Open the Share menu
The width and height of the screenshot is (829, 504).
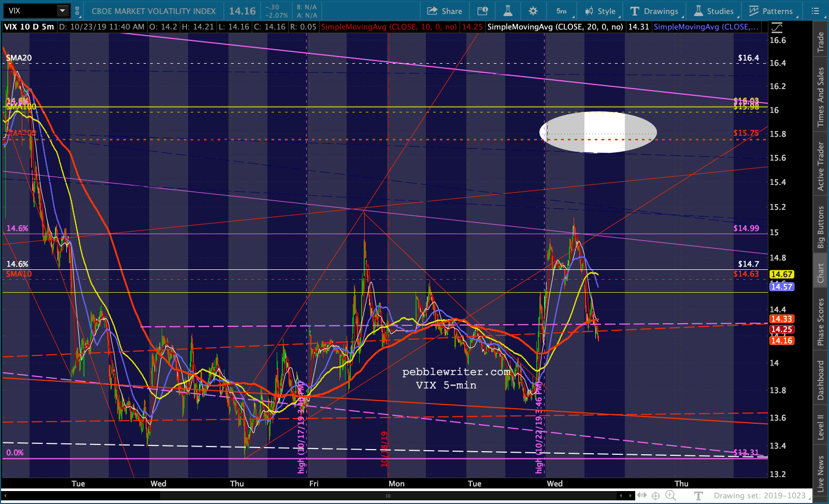[x=445, y=11]
